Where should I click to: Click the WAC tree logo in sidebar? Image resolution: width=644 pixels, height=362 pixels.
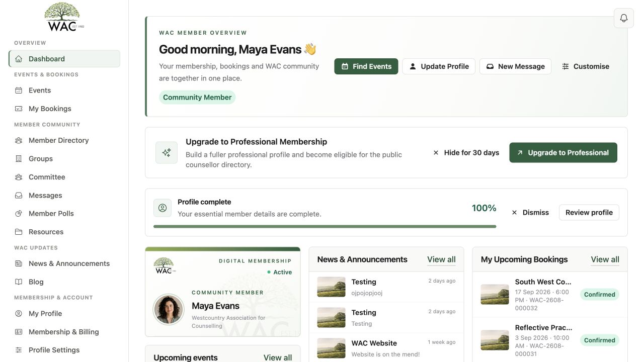pyautogui.click(x=64, y=17)
